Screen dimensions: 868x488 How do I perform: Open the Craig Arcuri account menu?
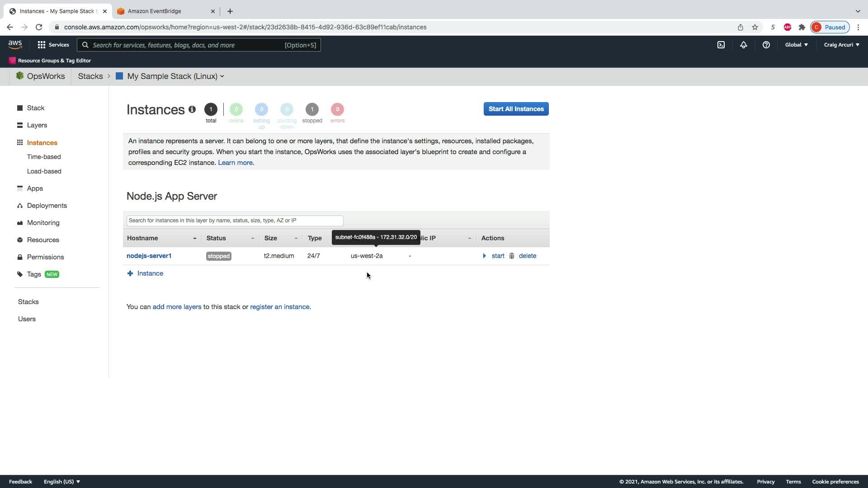(x=841, y=45)
